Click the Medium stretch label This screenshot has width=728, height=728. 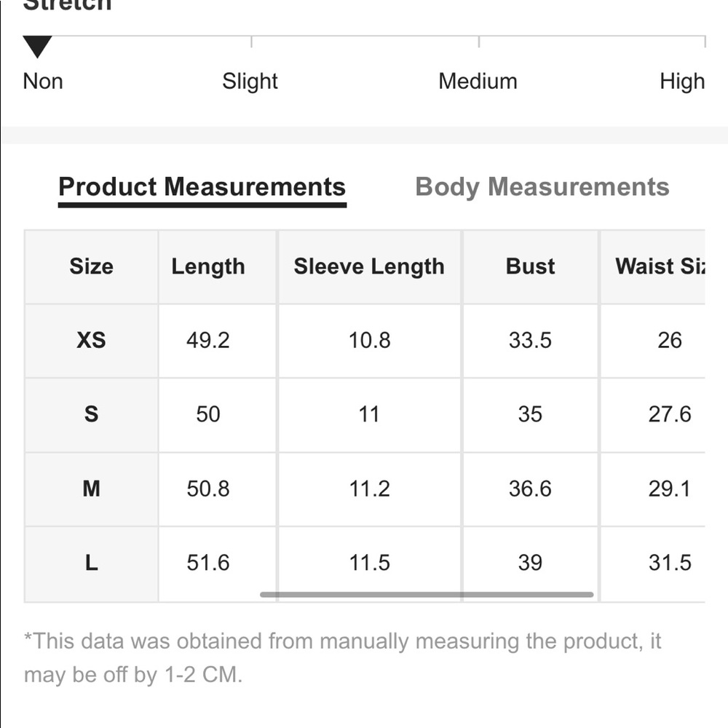pos(478,82)
